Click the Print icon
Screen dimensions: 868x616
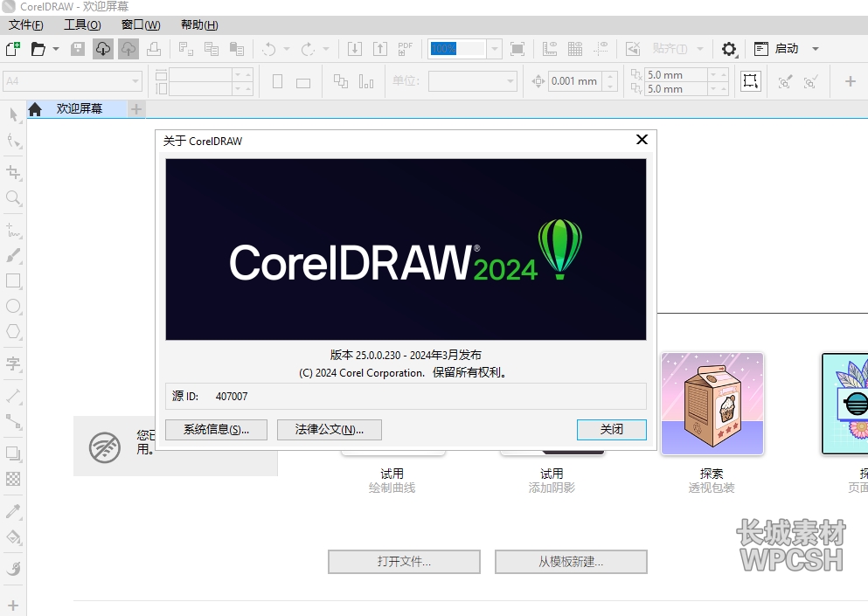click(154, 49)
